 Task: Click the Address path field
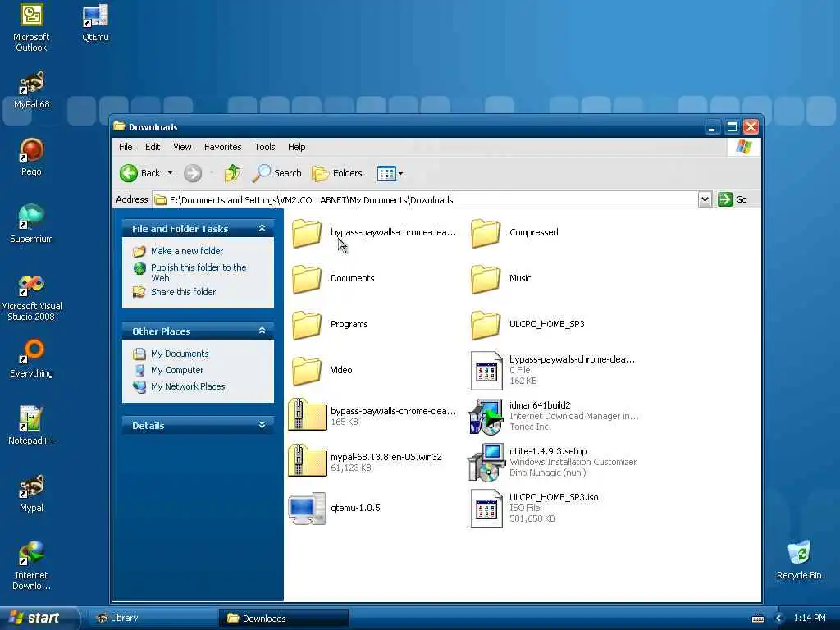(425, 200)
